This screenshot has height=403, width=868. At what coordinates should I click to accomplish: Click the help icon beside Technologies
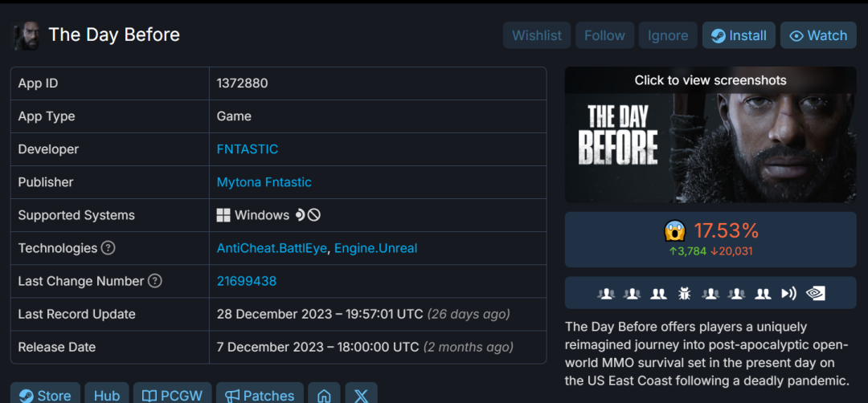pos(108,248)
